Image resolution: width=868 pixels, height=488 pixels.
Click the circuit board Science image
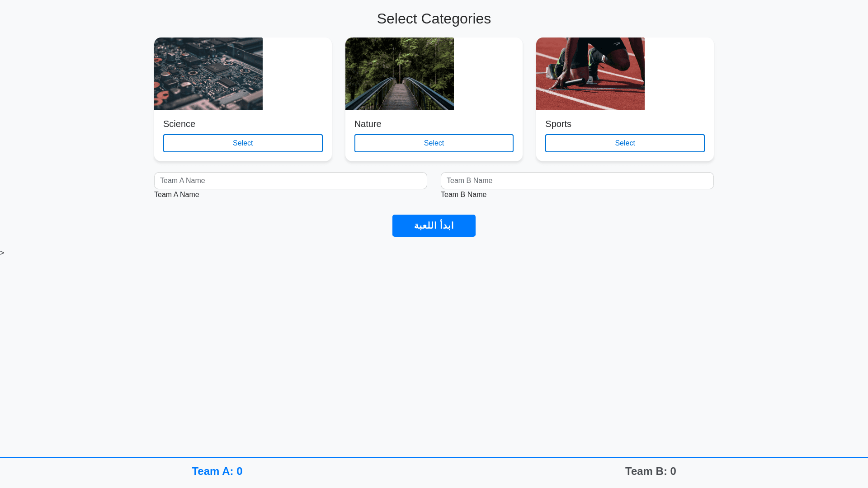(208, 74)
